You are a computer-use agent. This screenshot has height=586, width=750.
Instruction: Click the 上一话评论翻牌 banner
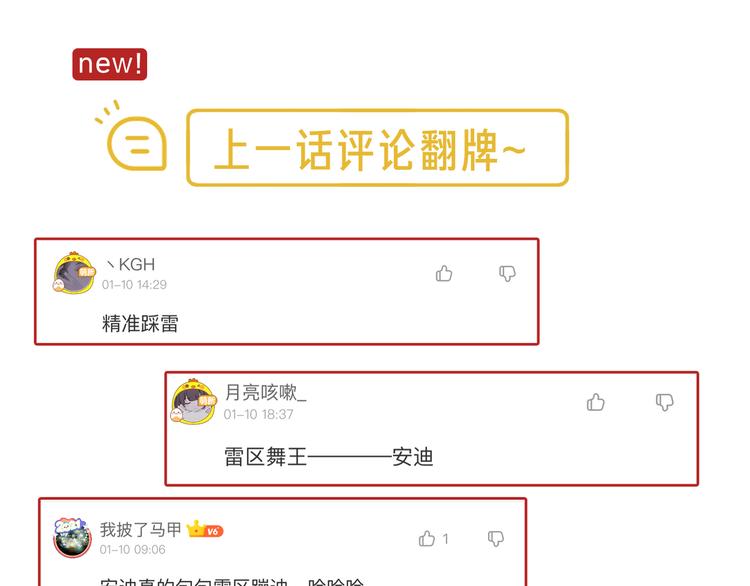pos(377,147)
